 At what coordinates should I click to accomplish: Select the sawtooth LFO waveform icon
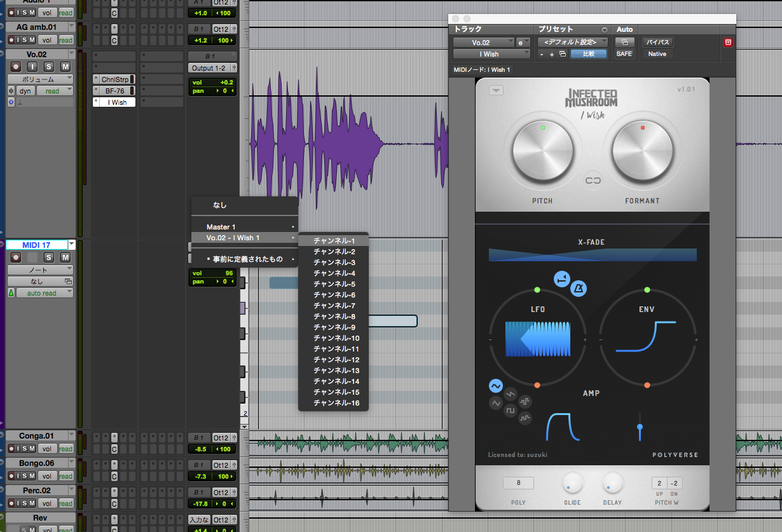pos(510,394)
